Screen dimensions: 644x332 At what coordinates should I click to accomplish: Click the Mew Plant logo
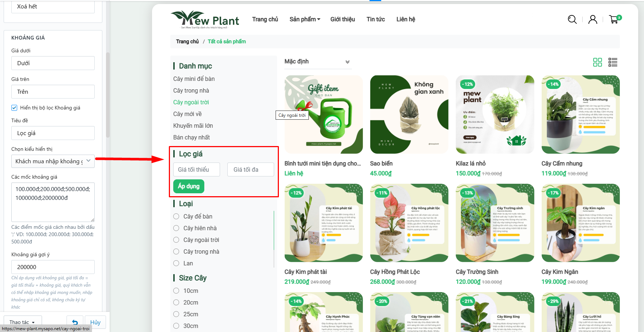click(205, 19)
